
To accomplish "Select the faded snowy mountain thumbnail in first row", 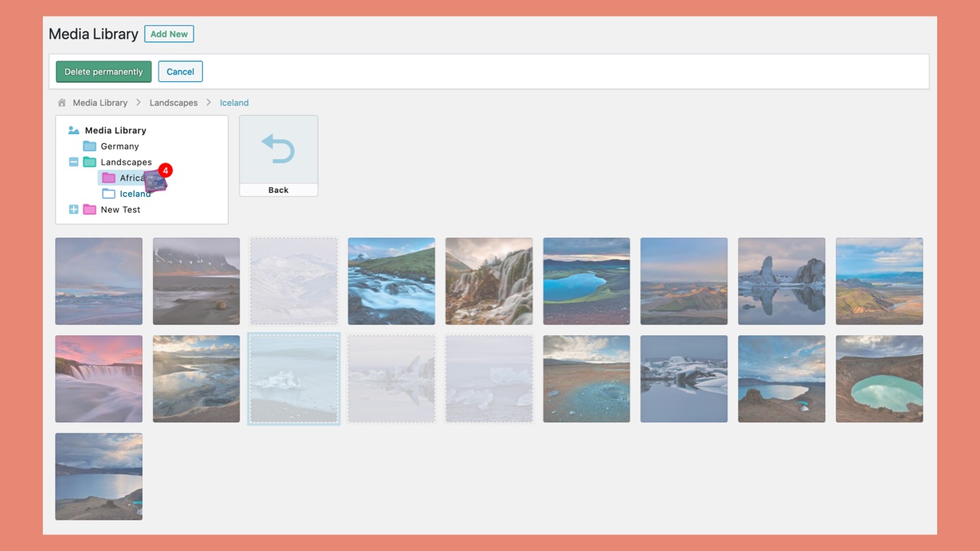I will tap(294, 282).
